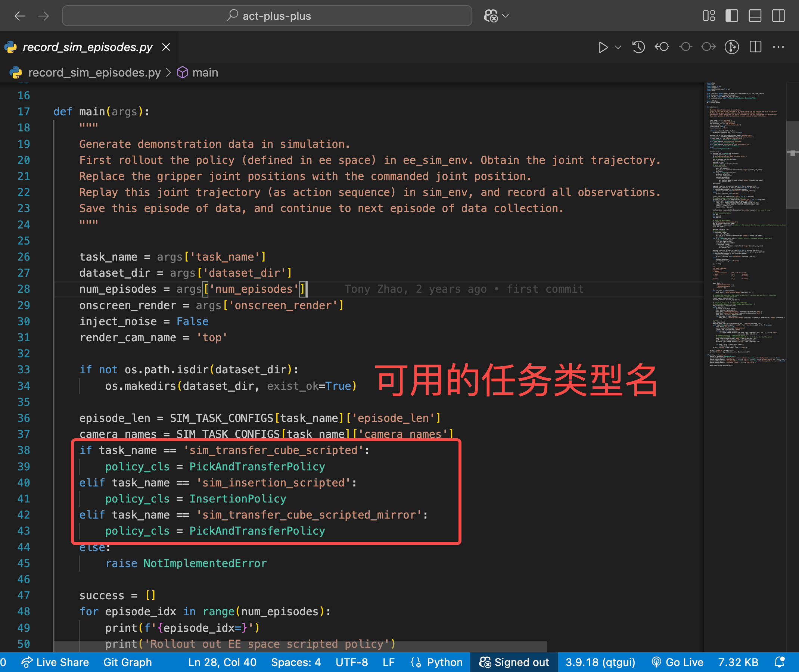The width and height of the screenshot is (799, 672).
Task: Open the customize layout icon
Action: coord(709,16)
